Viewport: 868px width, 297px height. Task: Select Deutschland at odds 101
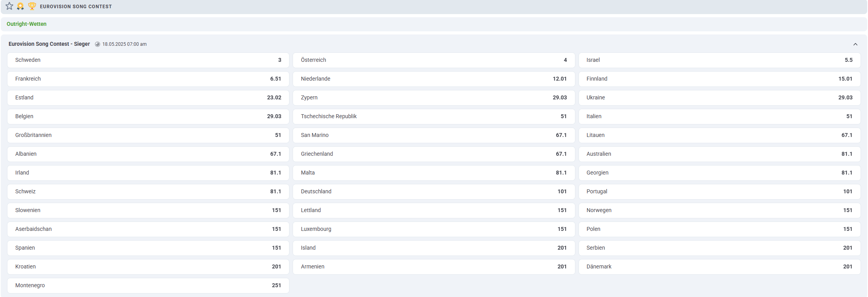[434, 192]
